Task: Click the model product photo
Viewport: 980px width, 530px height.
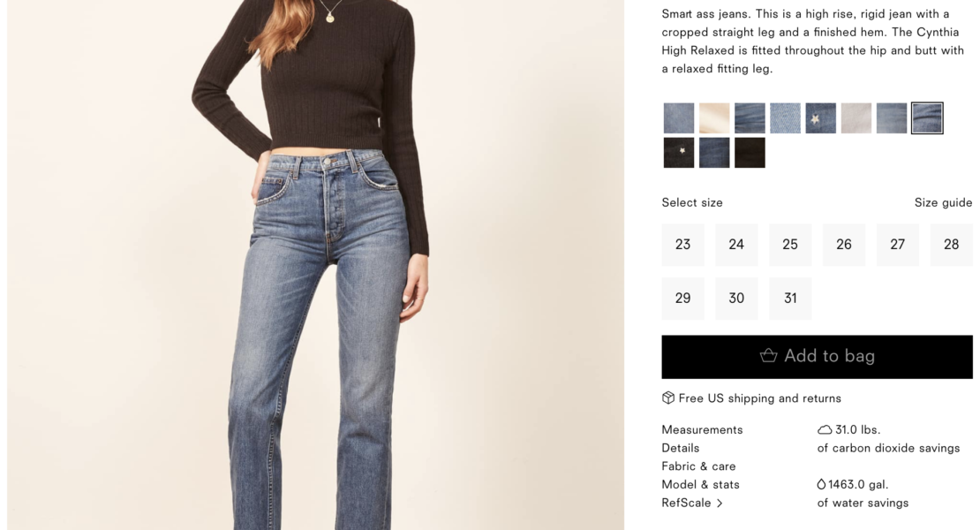Action: 315,265
